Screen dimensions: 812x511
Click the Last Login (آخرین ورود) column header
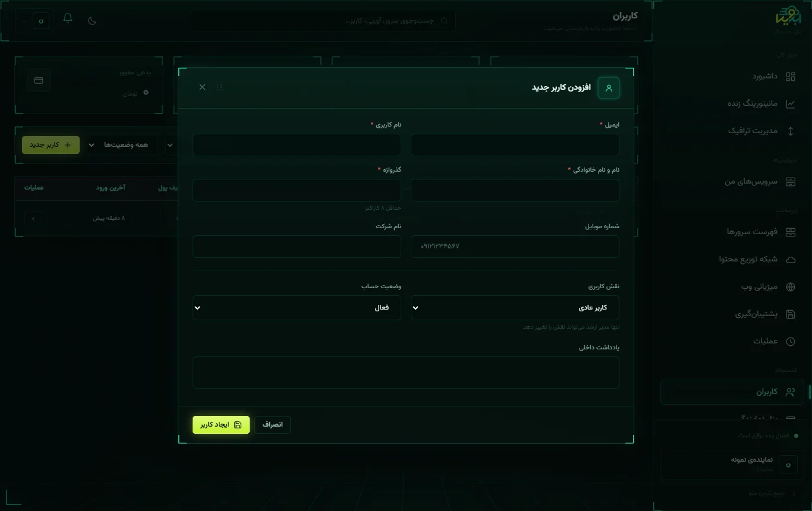point(111,188)
